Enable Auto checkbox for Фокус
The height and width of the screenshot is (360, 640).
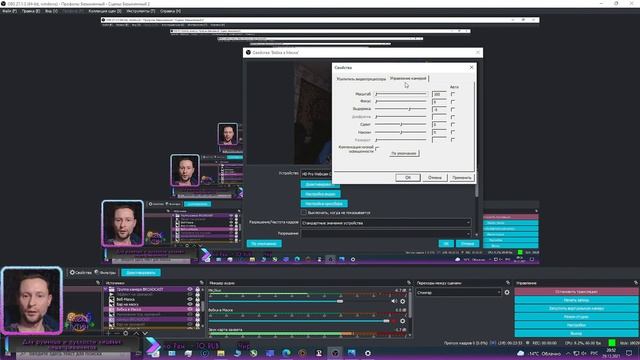(x=453, y=102)
